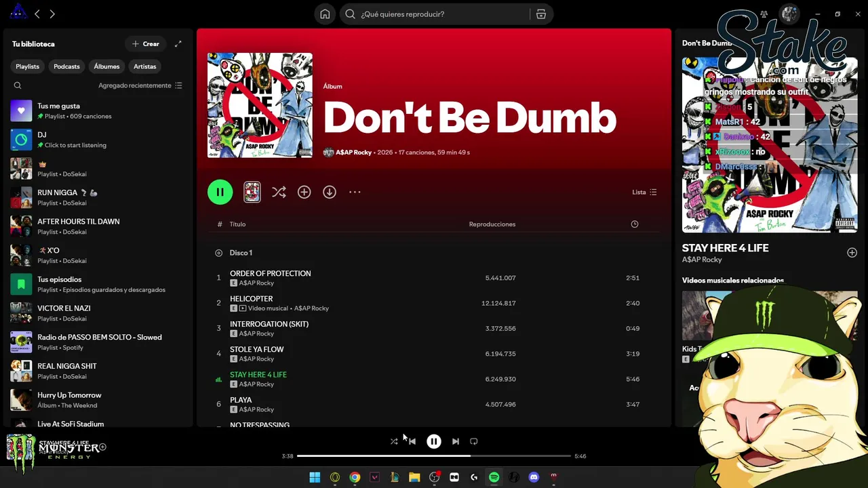Open the 'Hurry Up Tomorrow' album
The height and width of the screenshot is (488, 868).
coord(98,400)
